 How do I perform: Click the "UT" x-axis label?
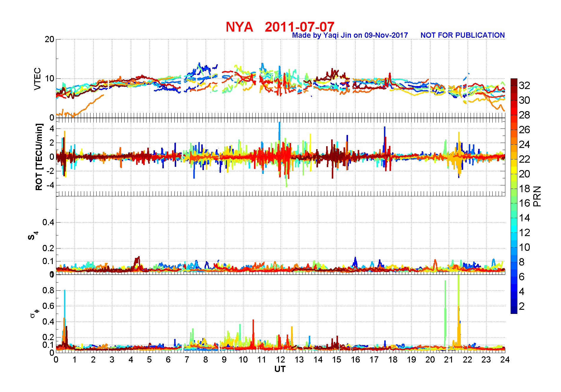280,369
